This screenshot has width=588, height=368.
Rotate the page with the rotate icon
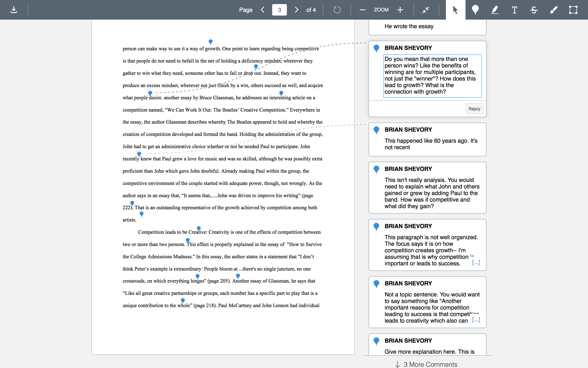tap(337, 10)
